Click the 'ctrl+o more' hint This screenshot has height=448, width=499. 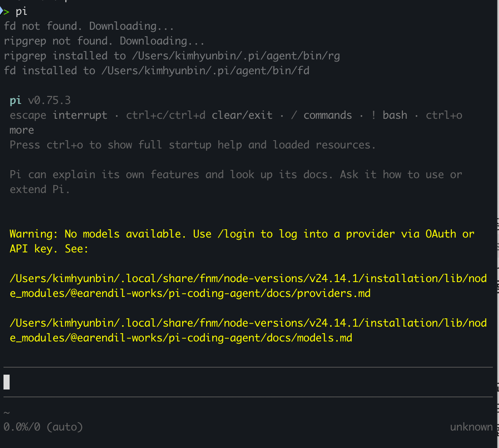(236, 122)
